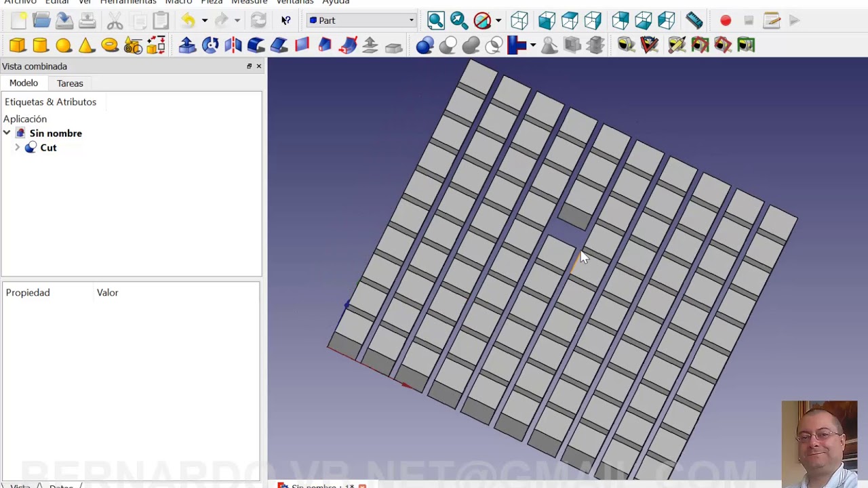Select the Revolve tool
This screenshot has width=868, height=488.
tap(210, 45)
